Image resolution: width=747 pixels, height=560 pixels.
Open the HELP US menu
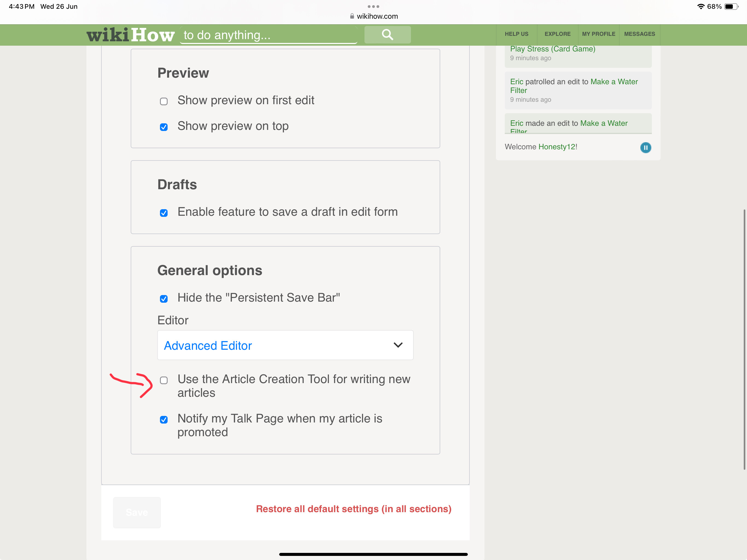click(516, 34)
